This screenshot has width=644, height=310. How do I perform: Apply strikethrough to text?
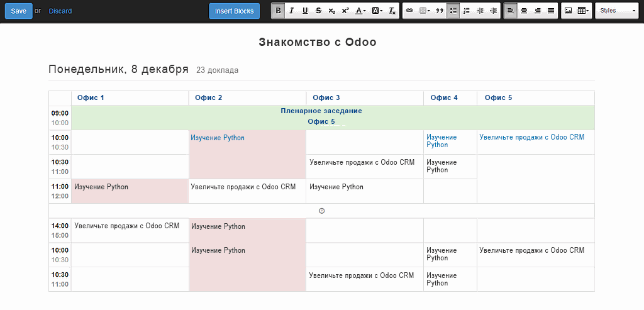tap(318, 11)
